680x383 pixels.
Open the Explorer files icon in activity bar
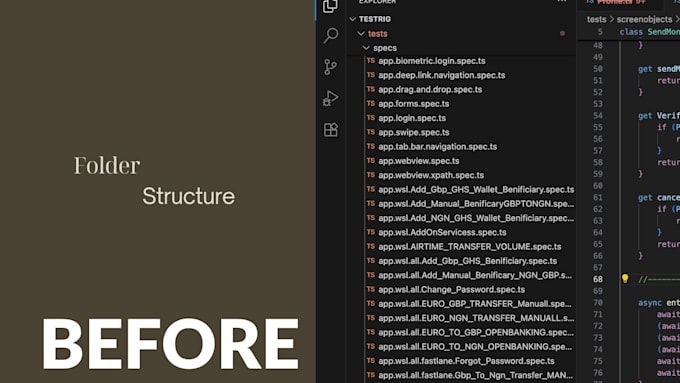tap(330, 6)
